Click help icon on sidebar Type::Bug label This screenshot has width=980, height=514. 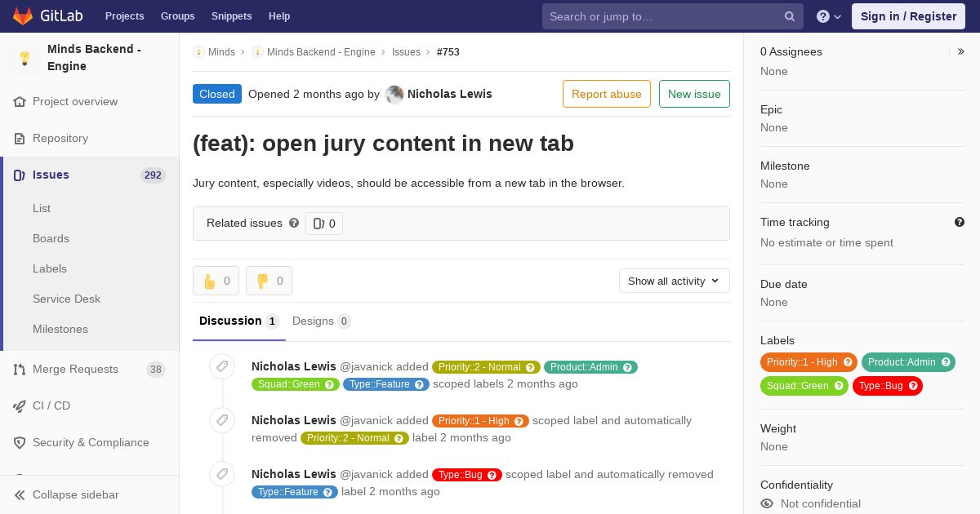(x=913, y=386)
